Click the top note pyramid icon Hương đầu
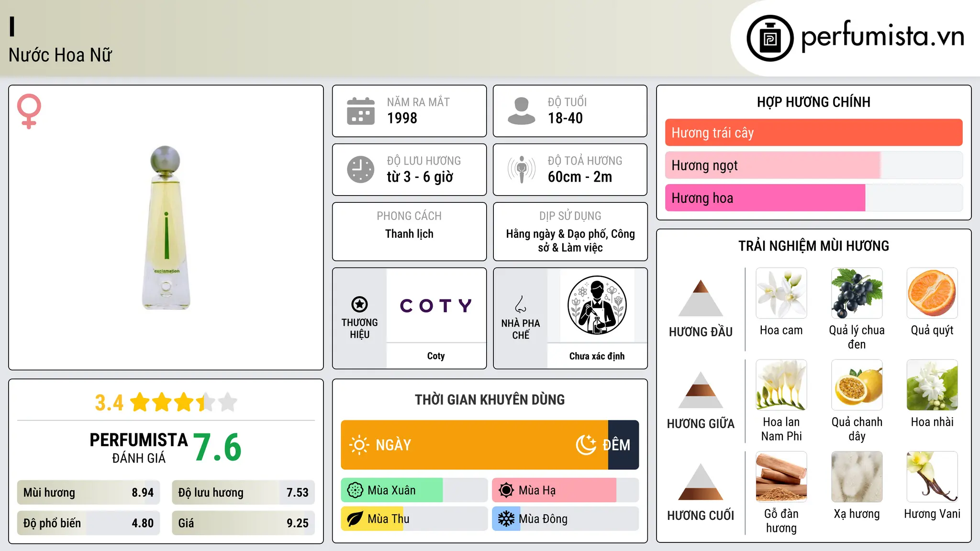The height and width of the screenshot is (551, 980). pos(701,298)
